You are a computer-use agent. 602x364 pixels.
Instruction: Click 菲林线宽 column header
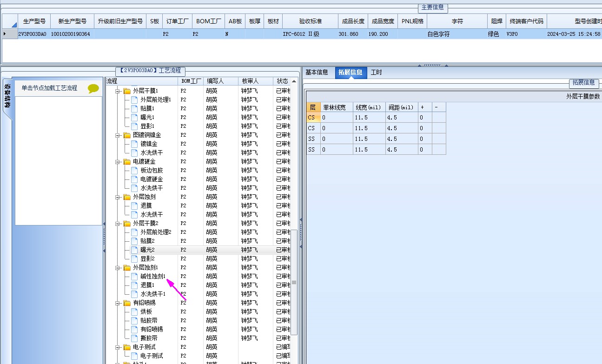click(337, 107)
